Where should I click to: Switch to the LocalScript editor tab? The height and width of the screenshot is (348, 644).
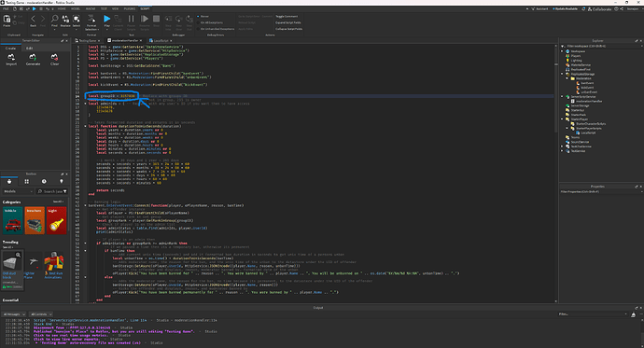coord(161,41)
